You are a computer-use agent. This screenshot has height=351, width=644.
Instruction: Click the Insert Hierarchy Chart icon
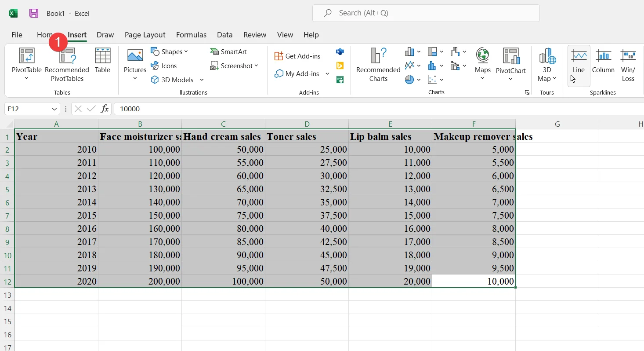point(432,51)
